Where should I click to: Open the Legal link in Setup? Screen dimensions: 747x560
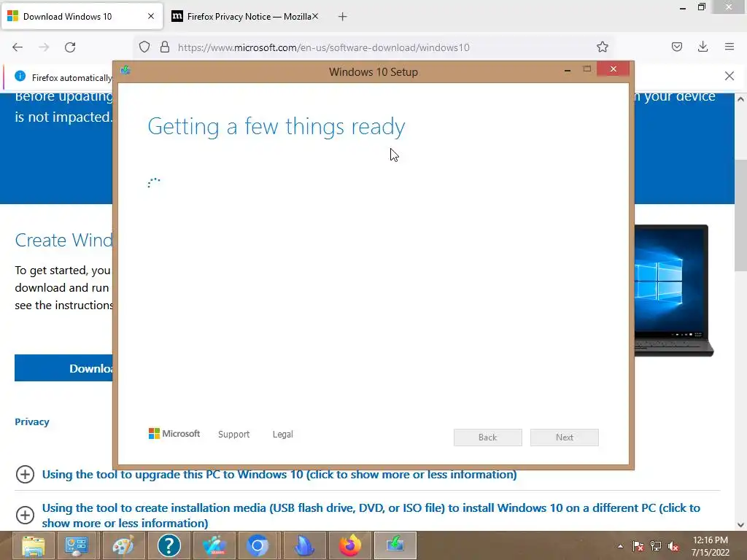click(282, 435)
